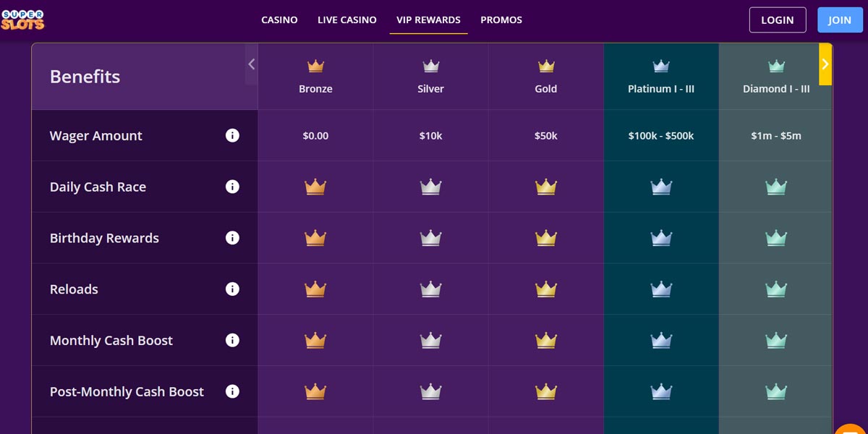Go to Live Casino section

[347, 20]
